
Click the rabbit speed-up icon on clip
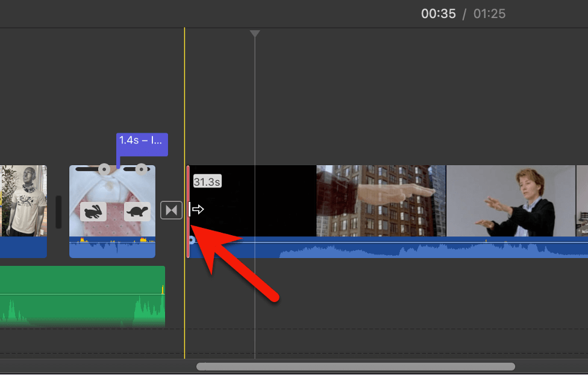pyautogui.click(x=93, y=212)
